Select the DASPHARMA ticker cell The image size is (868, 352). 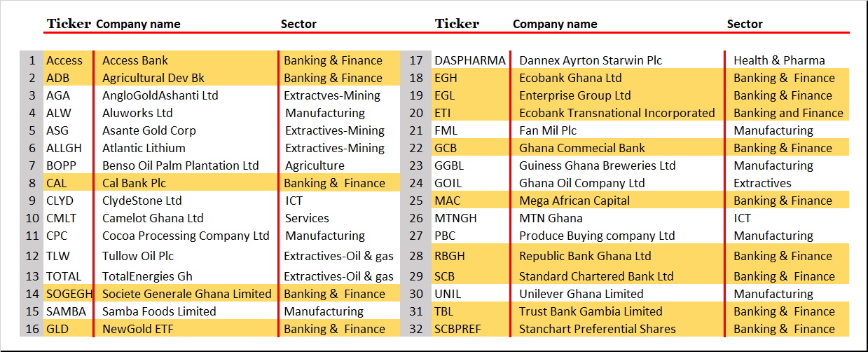[x=469, y=60]
